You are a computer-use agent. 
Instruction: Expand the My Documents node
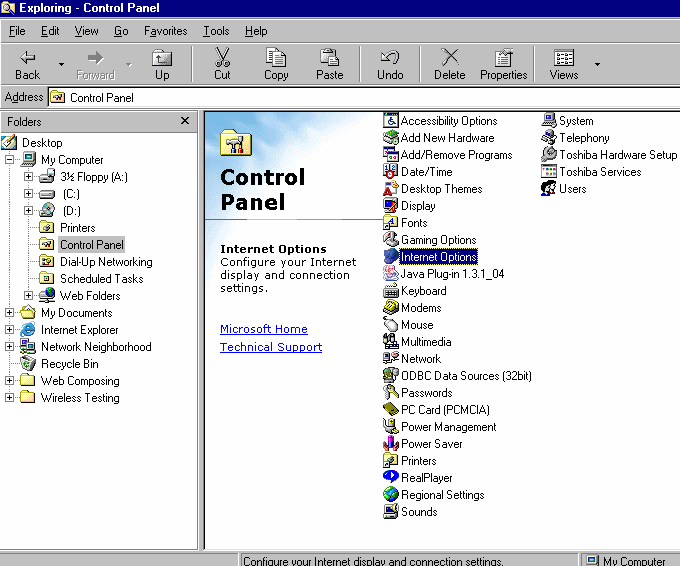coord(10,312)
